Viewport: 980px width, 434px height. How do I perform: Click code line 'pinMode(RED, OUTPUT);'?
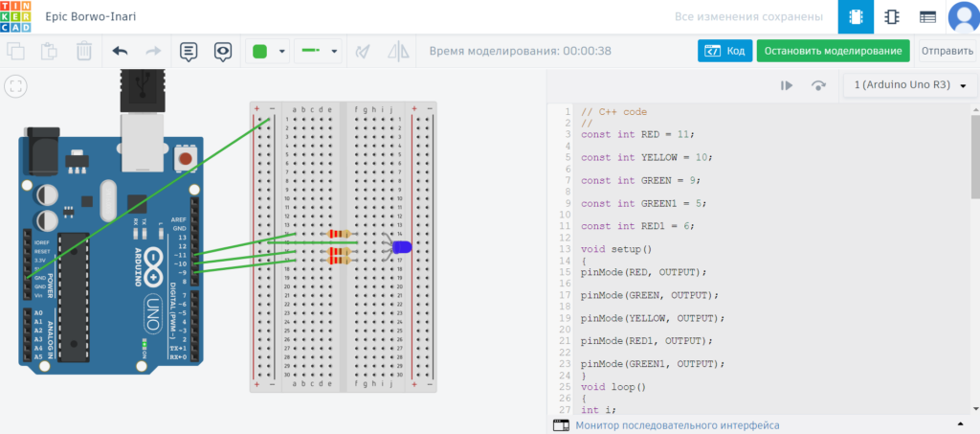click(644, 272)
